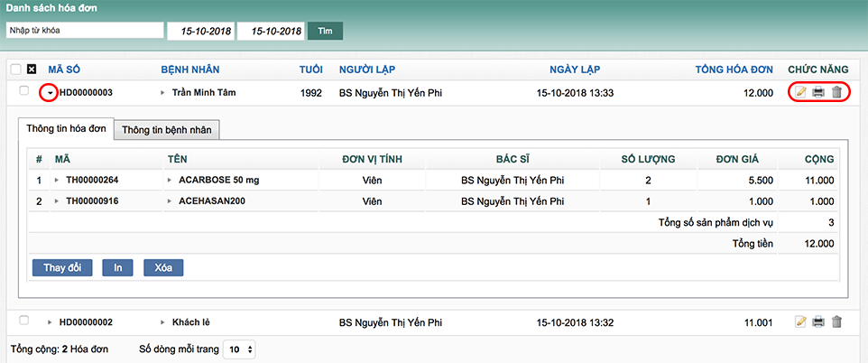Tick the select-all checkbox in header
The image size is (868, 363).
click(15, 70)
